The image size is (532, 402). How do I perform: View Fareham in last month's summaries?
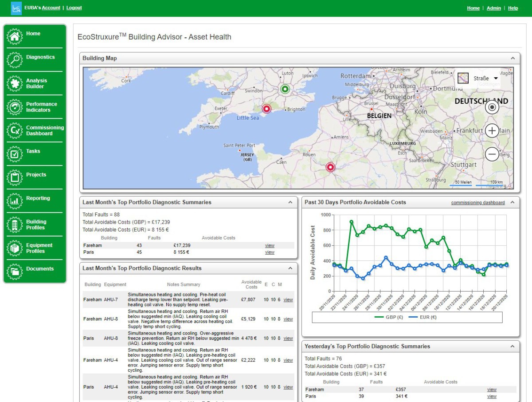(270, 245)
